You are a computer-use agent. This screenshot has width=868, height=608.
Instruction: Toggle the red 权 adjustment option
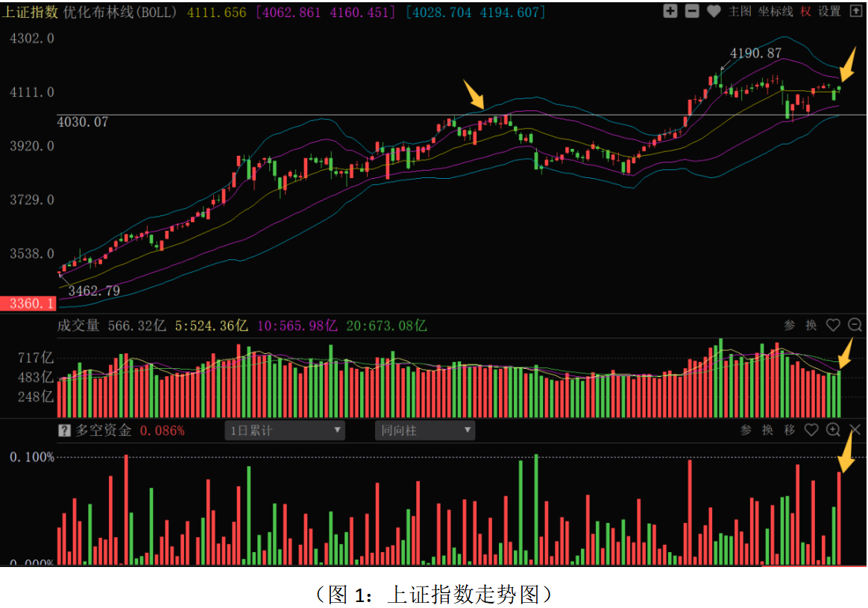click(806, 11)
